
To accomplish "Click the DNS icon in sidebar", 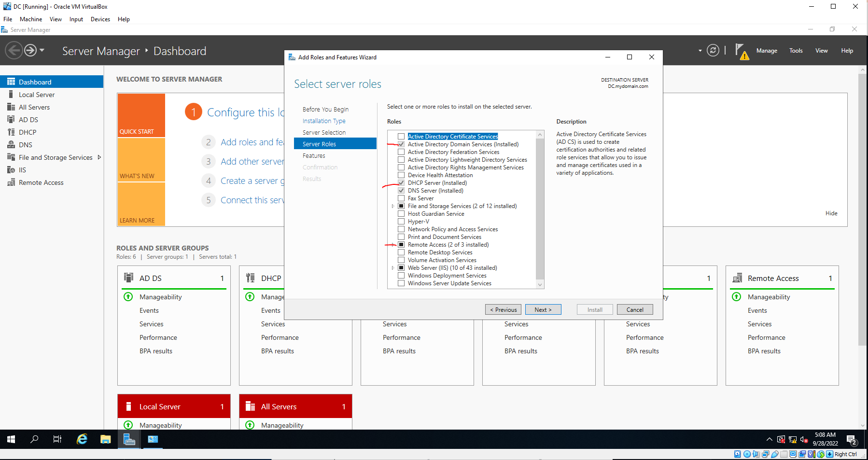I will click(x=11, y=145).
